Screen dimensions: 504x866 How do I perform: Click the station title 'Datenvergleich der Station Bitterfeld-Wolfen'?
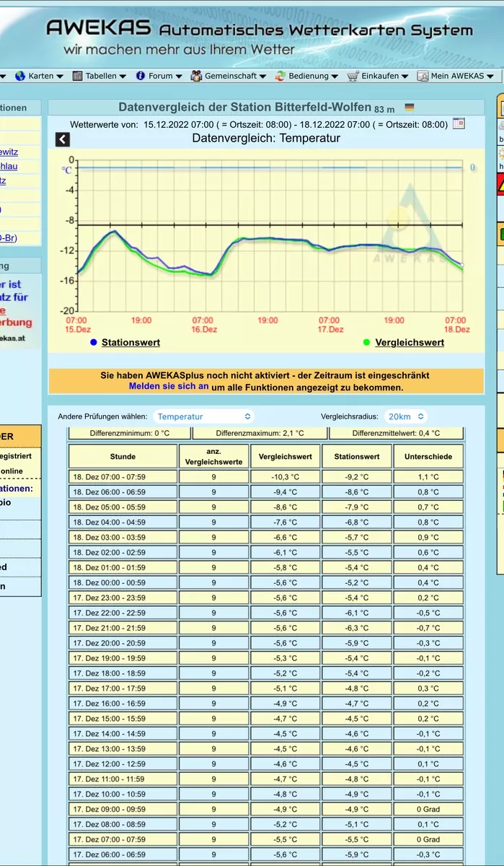point(244,107)
